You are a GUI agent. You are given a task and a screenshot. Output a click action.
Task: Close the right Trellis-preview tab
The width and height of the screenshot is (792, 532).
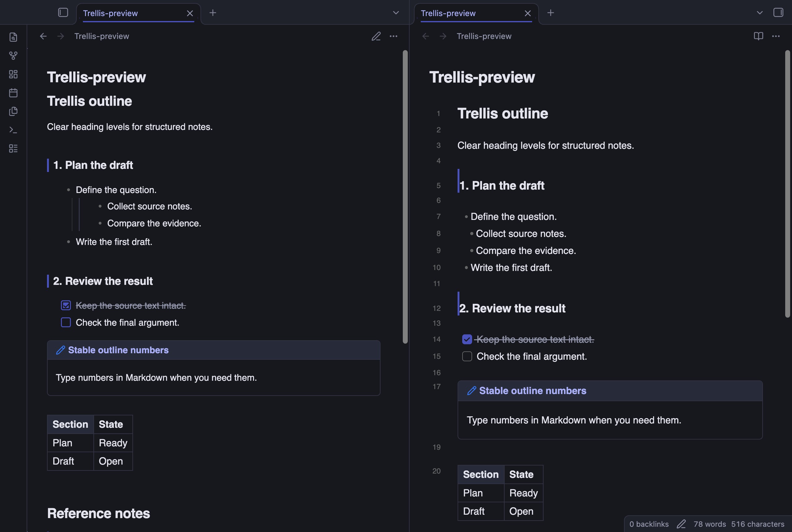coord(528,13)
